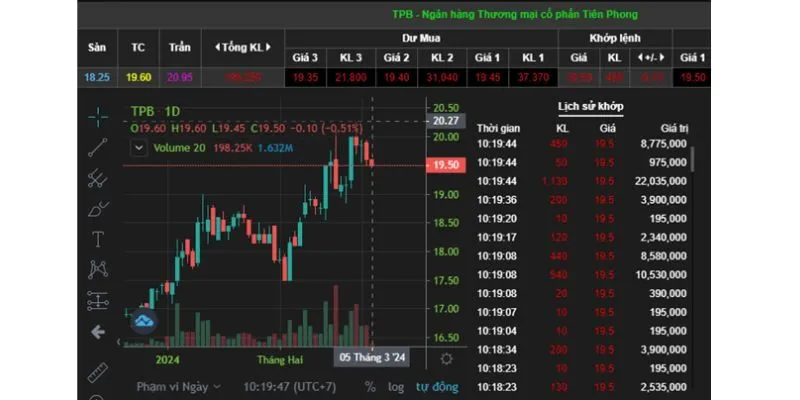Click the blue cloud logo button on the chart

point(144,321)
